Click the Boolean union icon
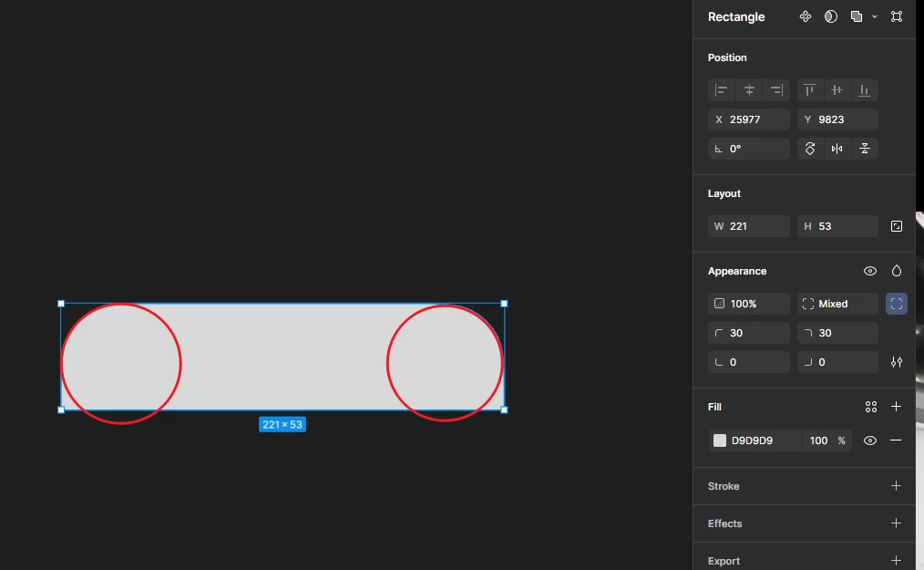This screenshot has width=924, height=570. 857,16
